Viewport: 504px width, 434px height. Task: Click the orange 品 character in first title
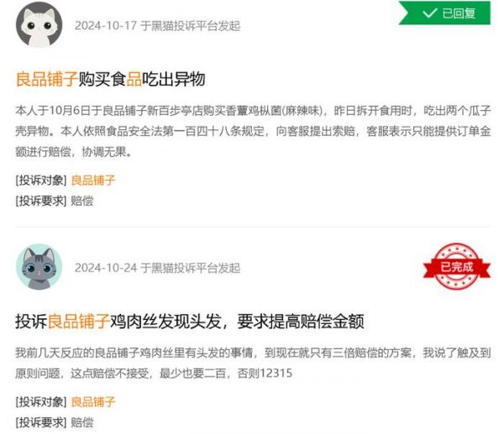click(134, 79)
